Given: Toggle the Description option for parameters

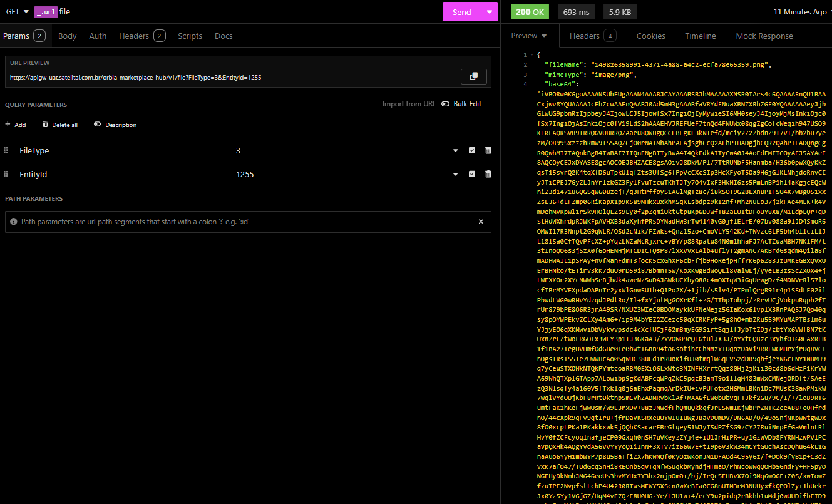Looking at the screenshot, I should tap(97, 125).
